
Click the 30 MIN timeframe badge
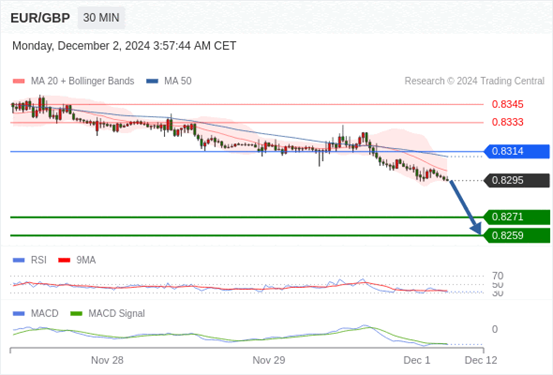[101, 18]
